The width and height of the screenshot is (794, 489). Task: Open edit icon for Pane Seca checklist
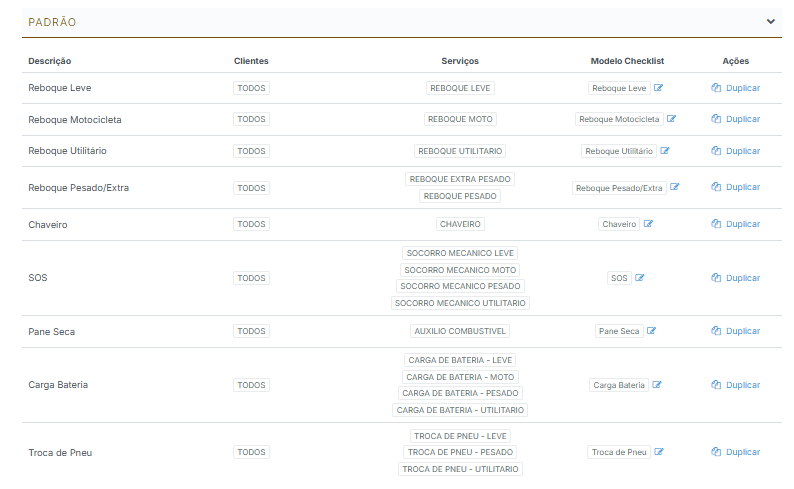pyautogui.click(x=651, y=331)
